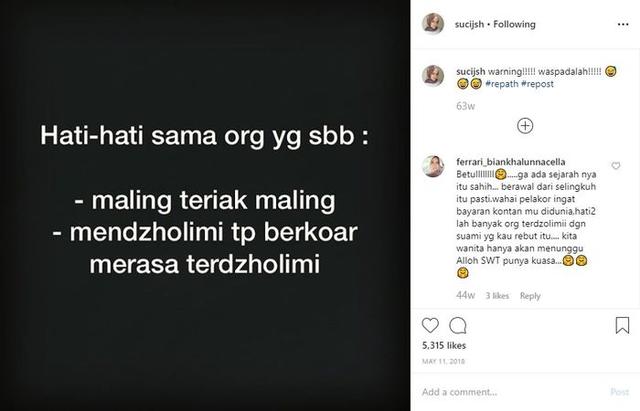Open sucijsh profile picture in the header

433,24
